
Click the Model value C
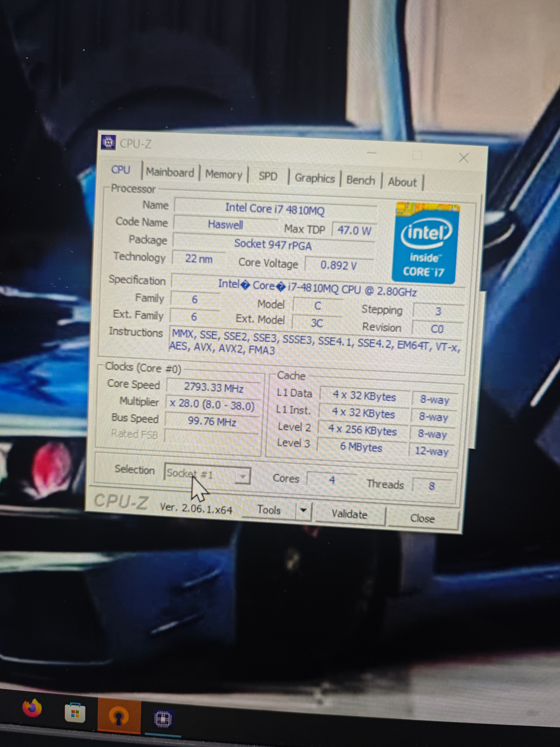pyautogui.click(x=317, y=306)
